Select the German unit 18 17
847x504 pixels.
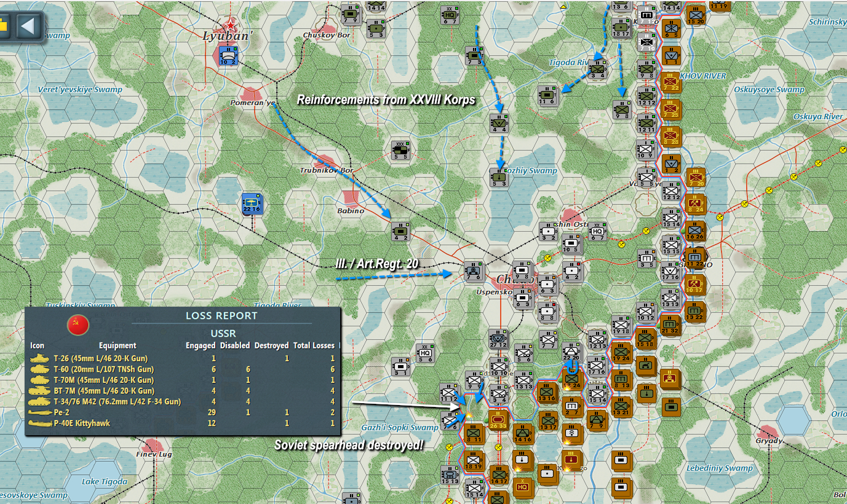pyautogui.click(x=621, y=28)
